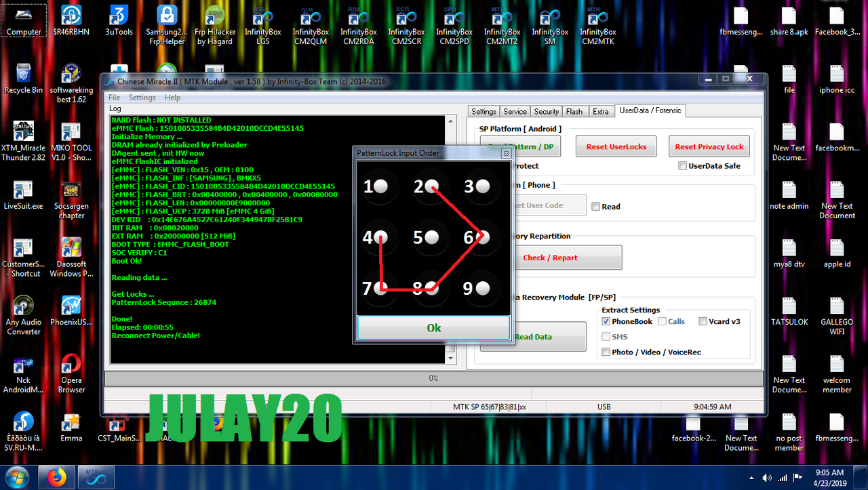Click the 'PatternLock Sequnce : 26874' log line

[x=164, y=302]
